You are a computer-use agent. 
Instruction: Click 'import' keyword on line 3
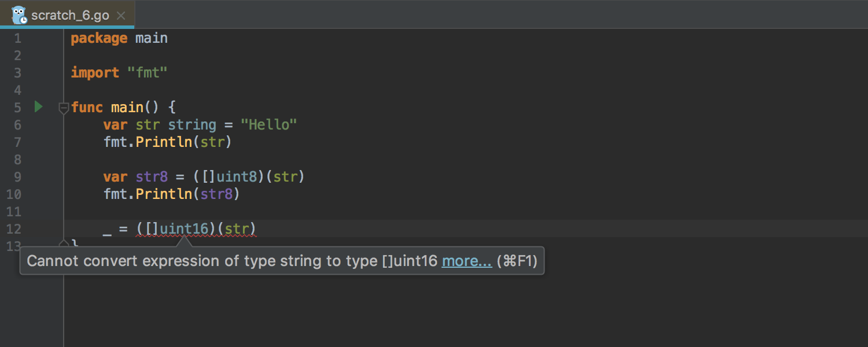tap(95, 73)
